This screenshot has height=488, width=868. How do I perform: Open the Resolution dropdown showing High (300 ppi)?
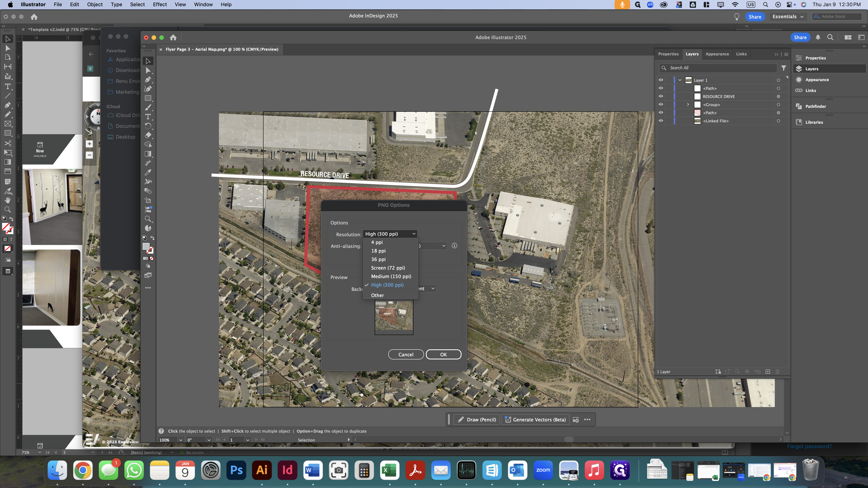(390, 234)
